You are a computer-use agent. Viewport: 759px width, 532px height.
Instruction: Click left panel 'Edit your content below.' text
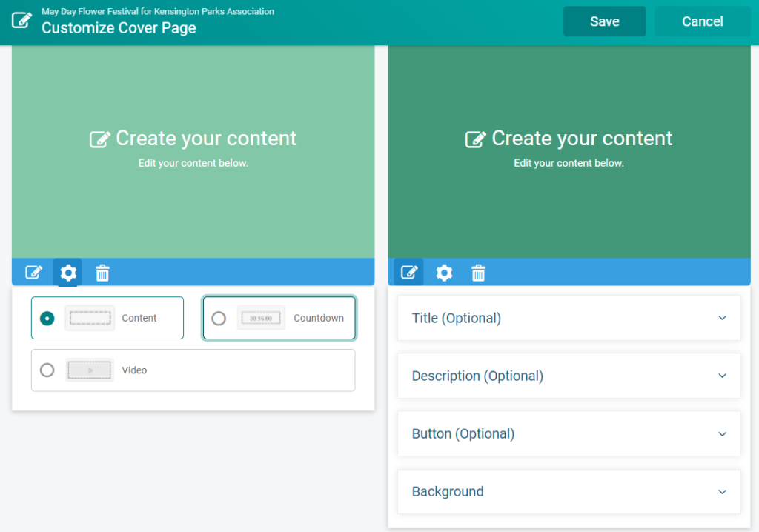tap(193, 163)
